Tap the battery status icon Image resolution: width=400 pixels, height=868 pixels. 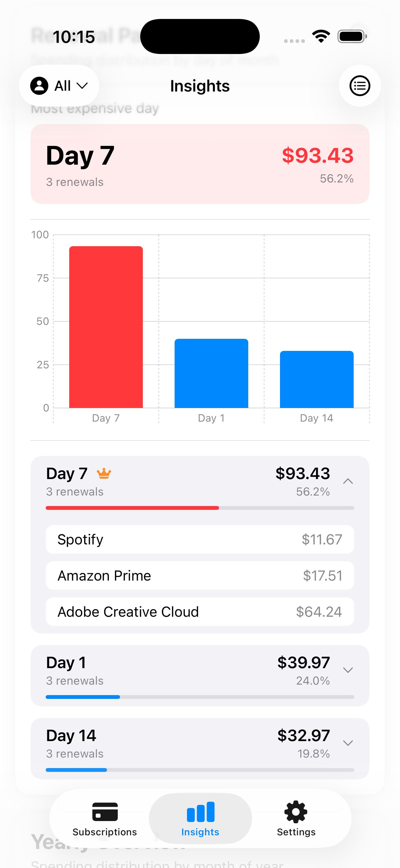click(352, 36)
